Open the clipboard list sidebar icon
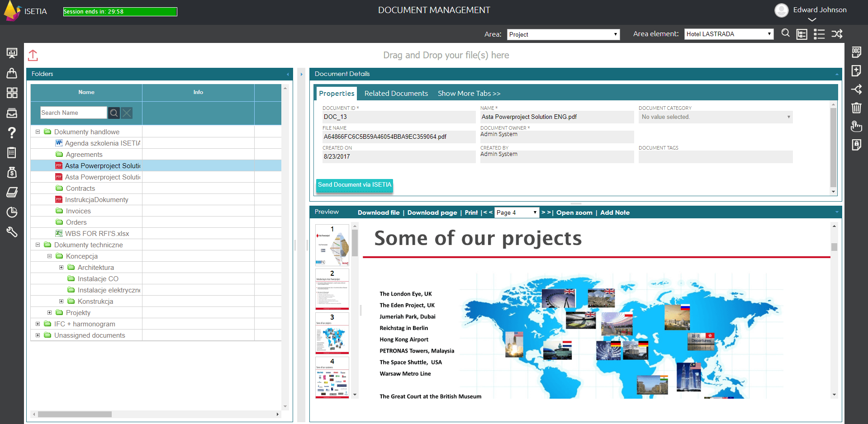This screenshot has height=424, width=868. pyautogui.click(x=12, y=152)
